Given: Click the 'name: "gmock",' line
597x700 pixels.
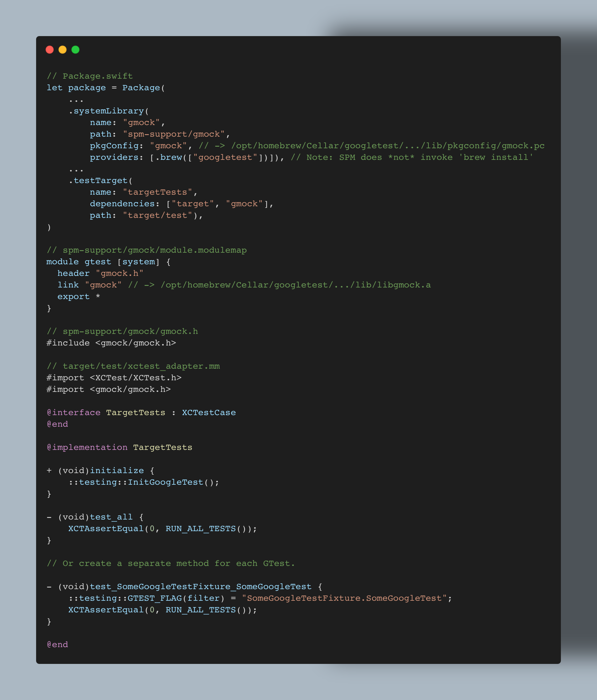Looking at the screenshot, I should coord(127,123).
